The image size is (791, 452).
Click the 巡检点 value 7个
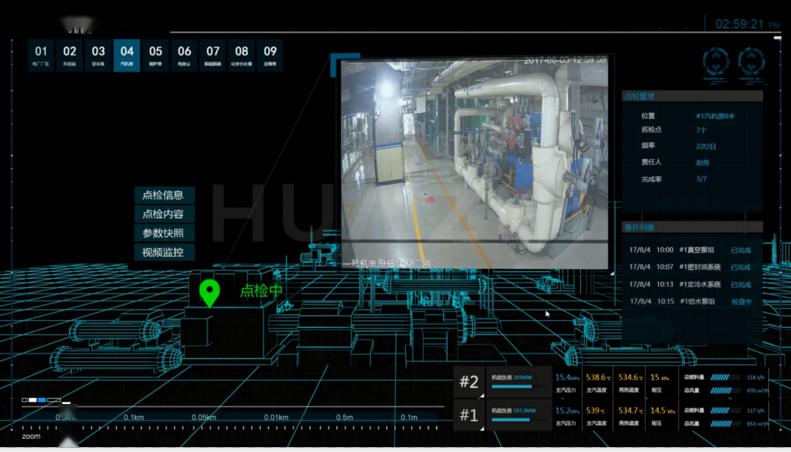pyautogui.click(x=701, y=130)
